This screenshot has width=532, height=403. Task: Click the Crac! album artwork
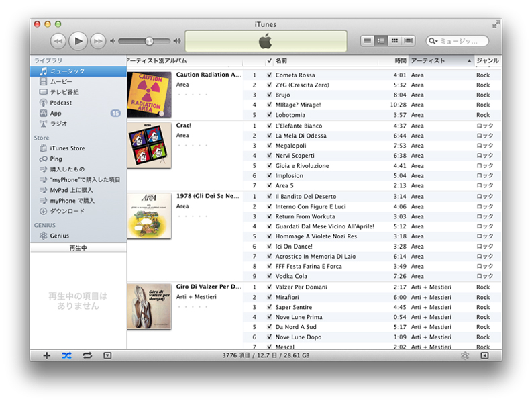149,146
